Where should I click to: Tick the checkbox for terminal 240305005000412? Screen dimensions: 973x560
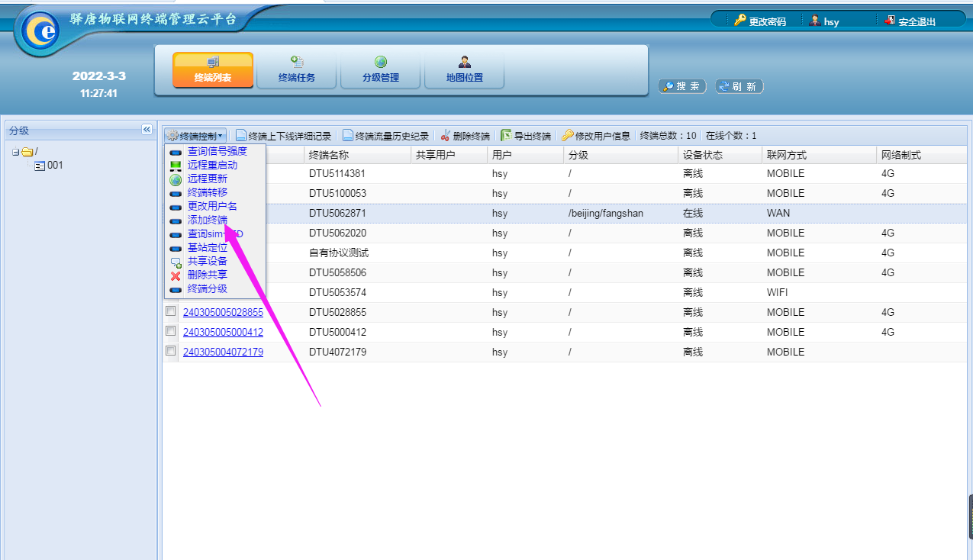tap(171, 331)
